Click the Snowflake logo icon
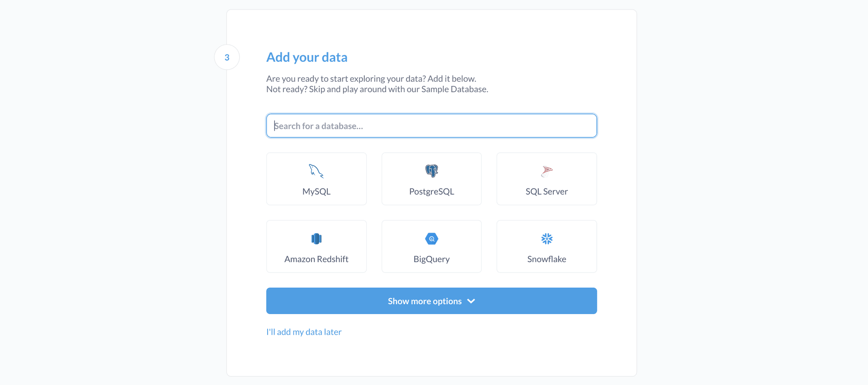This screenshot has width=868, height=385. coord(547,239)
